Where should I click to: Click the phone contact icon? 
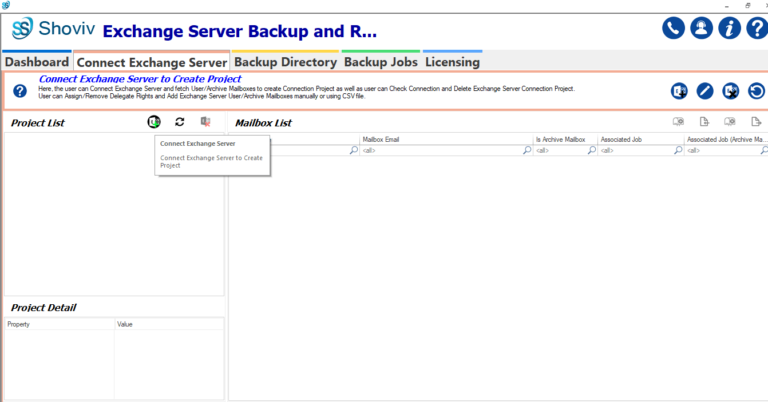(x=673, y=28)
